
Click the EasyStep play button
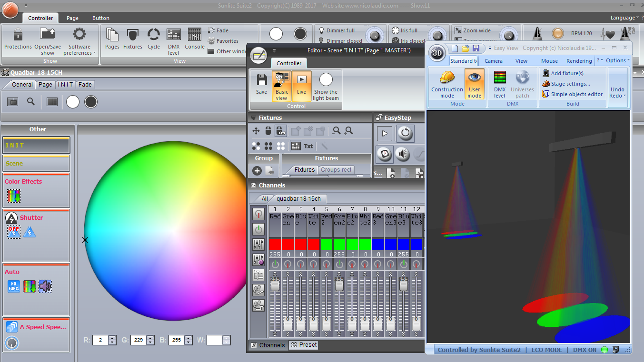(x=385, y=134)
